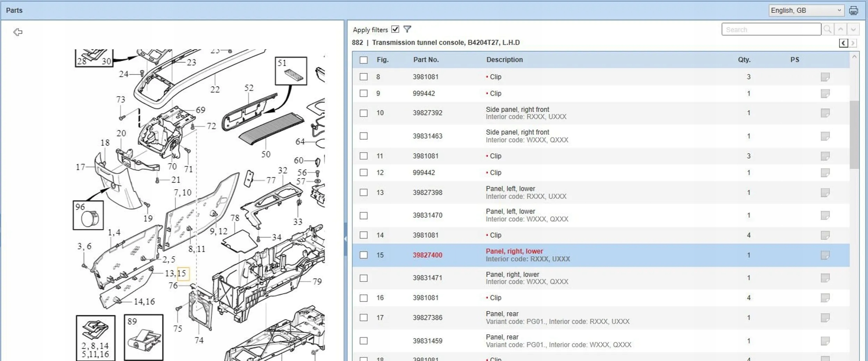Open note icon for Fig. 16 Clip row
Viewport: 868px width, 361px height.
pos(825,298)
